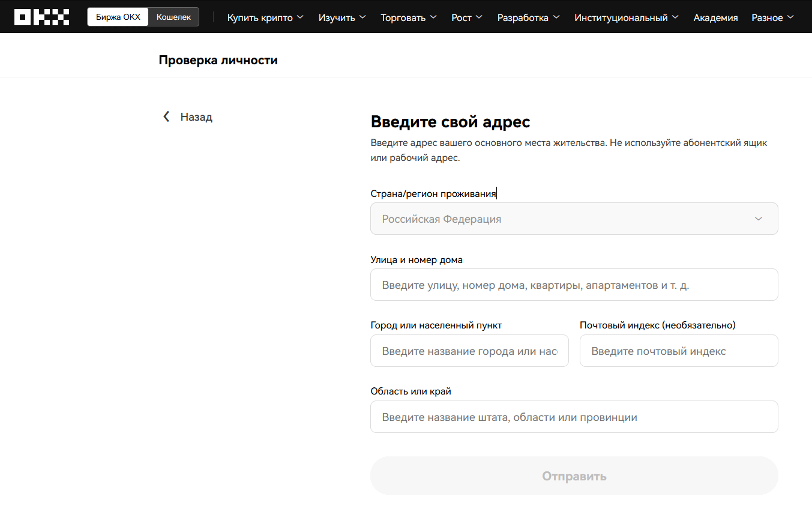Open the Купить крипто menu
This screenshot has height=508, width=812.
click(265, 17)
